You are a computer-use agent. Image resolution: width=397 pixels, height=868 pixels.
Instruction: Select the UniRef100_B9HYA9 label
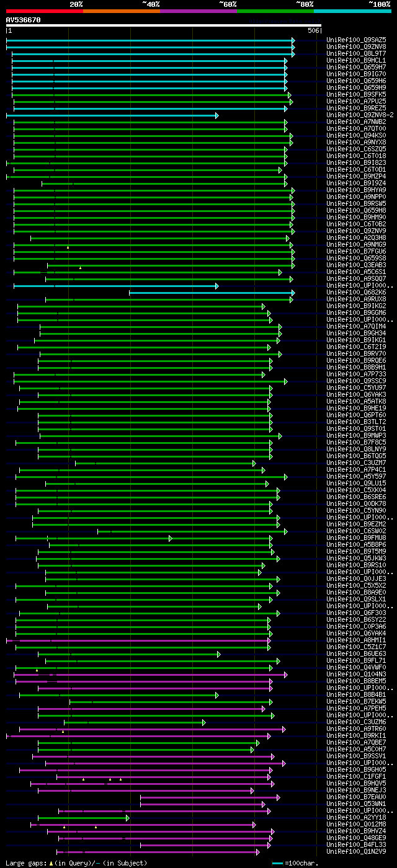[357, 190]
